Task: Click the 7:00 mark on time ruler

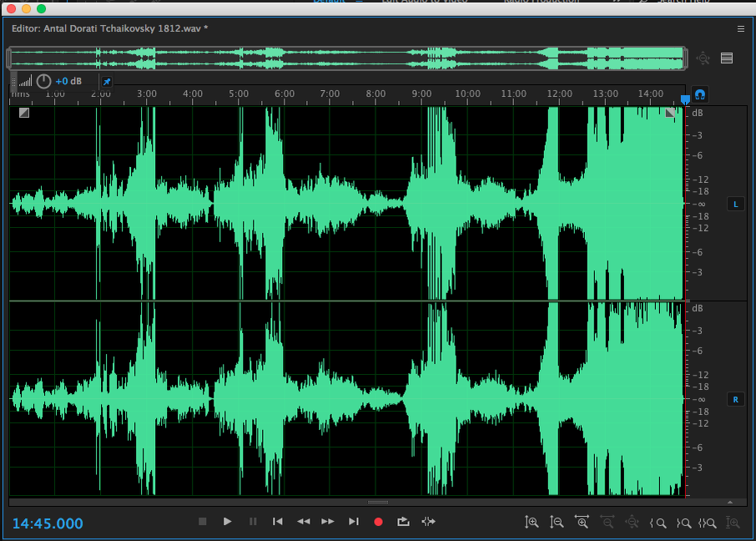Action: click(x=330, y=94)
